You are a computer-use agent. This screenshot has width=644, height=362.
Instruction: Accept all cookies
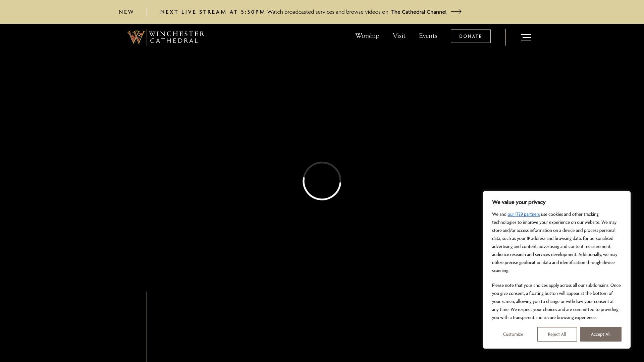coord(600,334)
